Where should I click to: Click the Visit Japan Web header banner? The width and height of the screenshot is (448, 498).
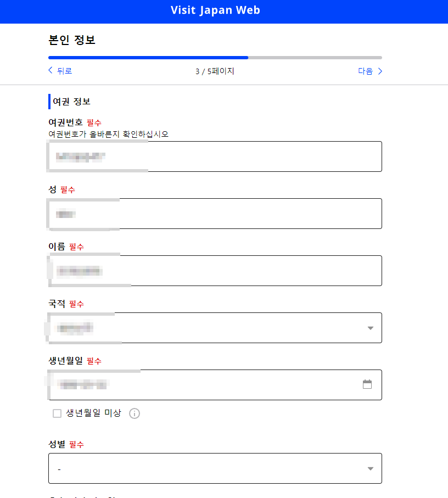(215, 10)
